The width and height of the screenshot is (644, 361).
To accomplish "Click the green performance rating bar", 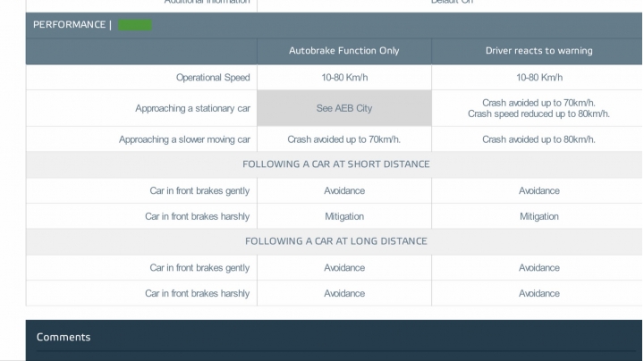I will click(135, 25).
